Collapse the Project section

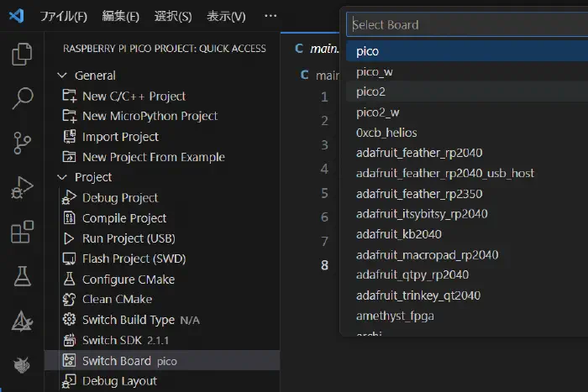(x=62, y=177)
